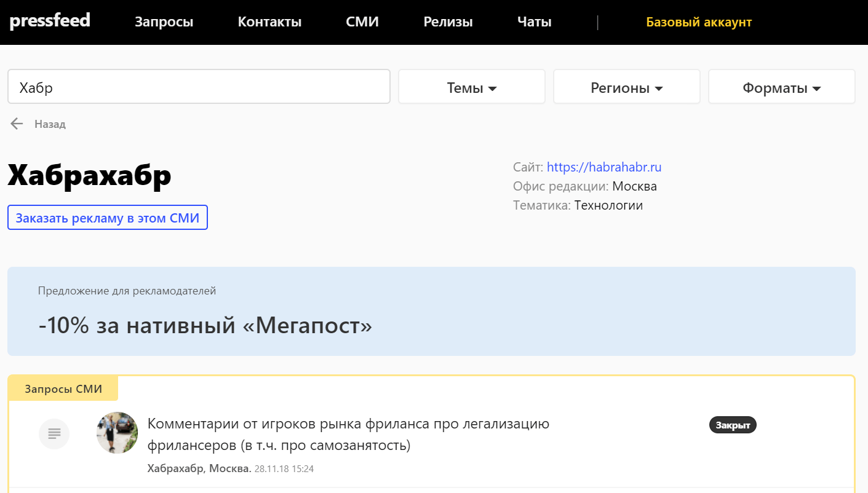Expand the Форматы dropdown
Viewport: 868px width, 493px height.
point(781,88)
